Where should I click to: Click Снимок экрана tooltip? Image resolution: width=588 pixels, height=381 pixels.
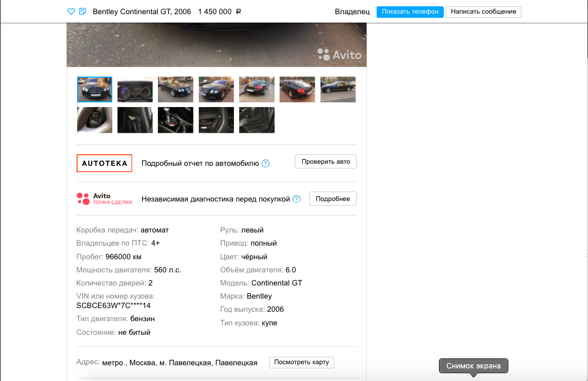click(473, 366)
